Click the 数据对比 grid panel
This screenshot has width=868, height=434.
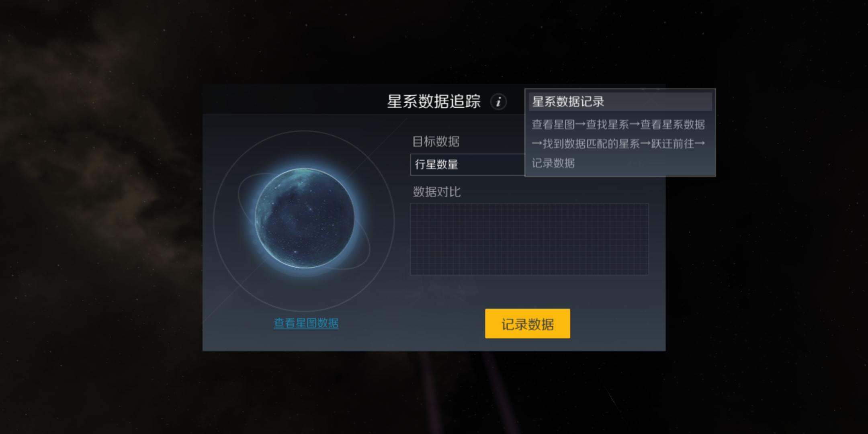(x=529, y=239)
